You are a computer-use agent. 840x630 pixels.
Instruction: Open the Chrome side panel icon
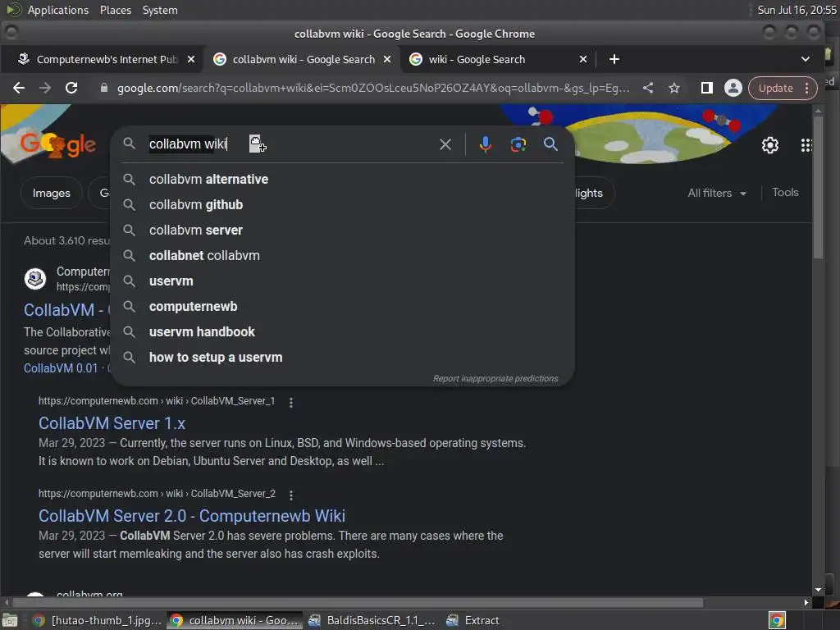(706, 88)
